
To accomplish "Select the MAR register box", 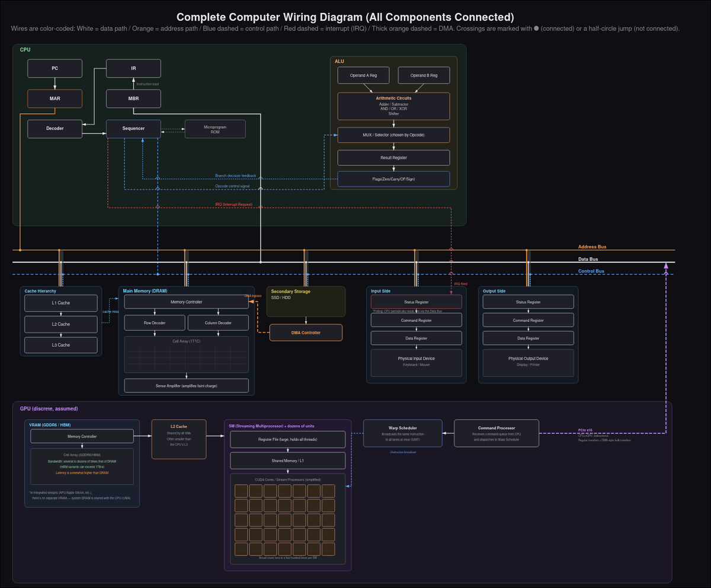I will click(55, 98).
